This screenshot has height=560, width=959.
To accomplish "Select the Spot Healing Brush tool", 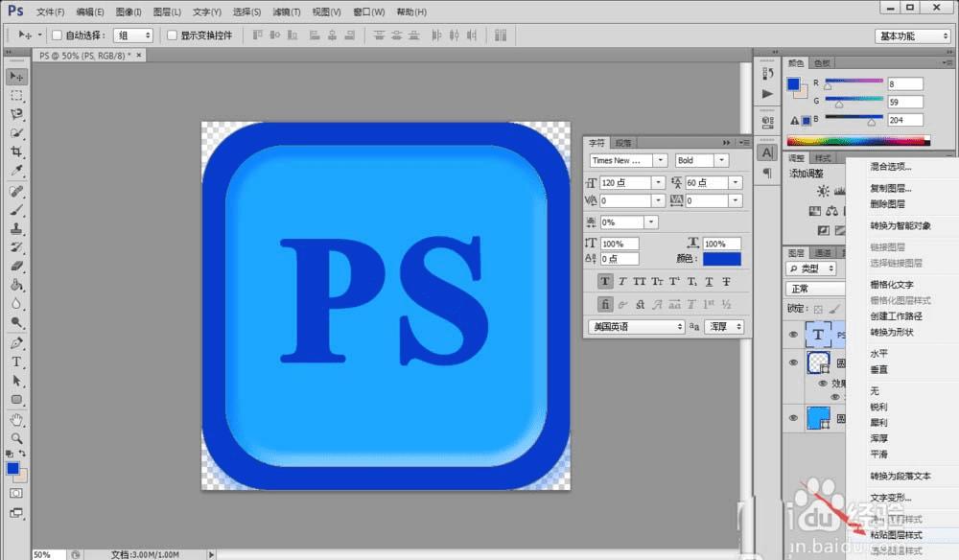I will [16, 192].
